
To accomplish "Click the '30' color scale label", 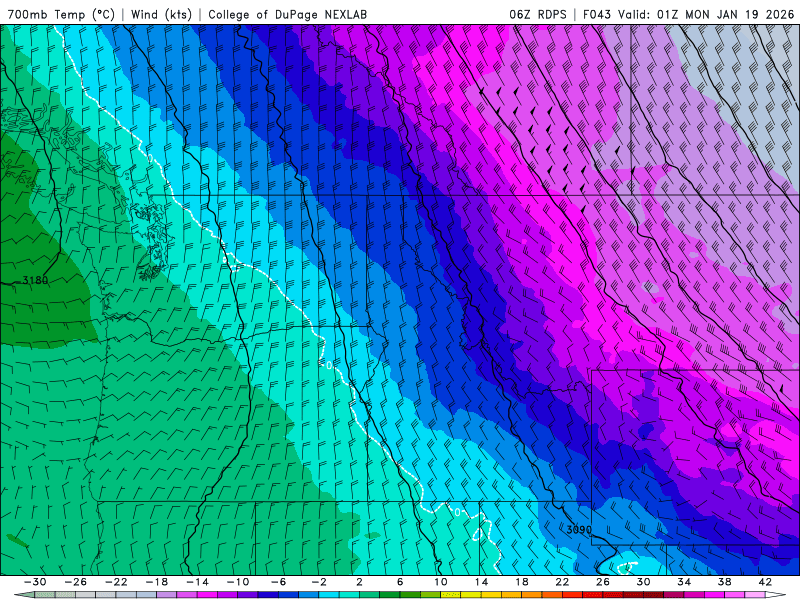I will (x=643, y=582).
